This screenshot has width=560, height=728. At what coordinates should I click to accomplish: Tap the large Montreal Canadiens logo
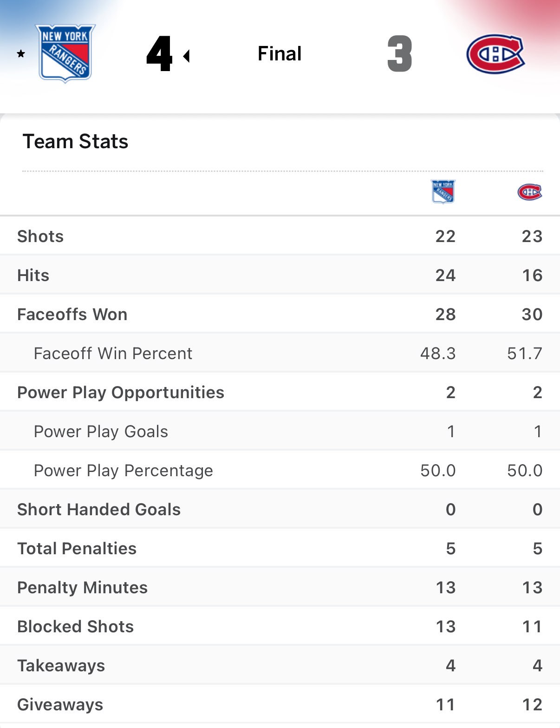click(x=495, y=54)
